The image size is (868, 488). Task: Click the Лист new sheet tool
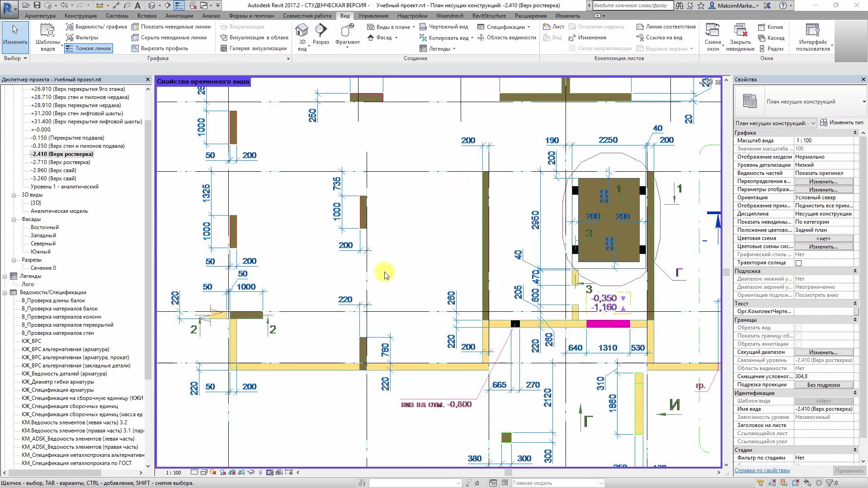pyautogui.click(x=553, y=27)
